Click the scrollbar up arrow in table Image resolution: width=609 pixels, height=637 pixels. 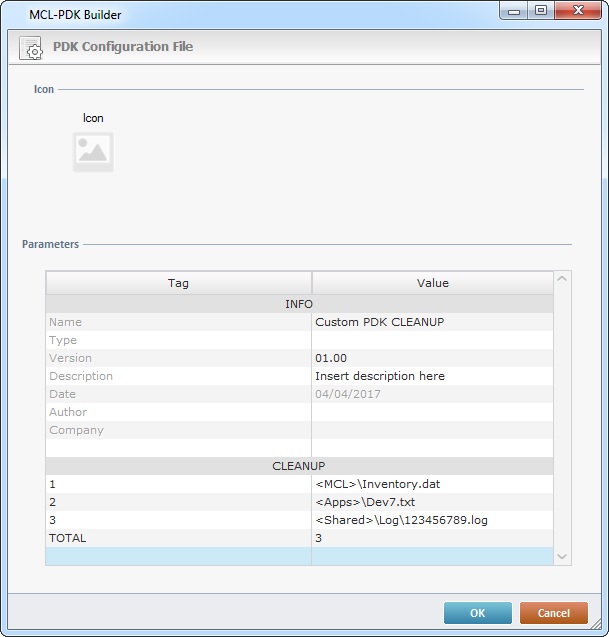(x=561, y=280)
